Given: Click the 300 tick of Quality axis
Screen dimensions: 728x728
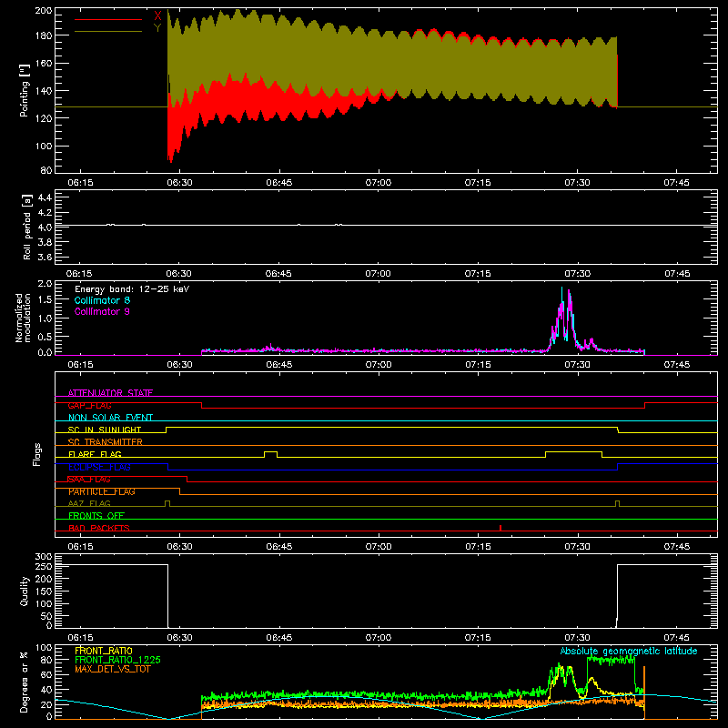Looking at the screenshot, I should point(43,557).
